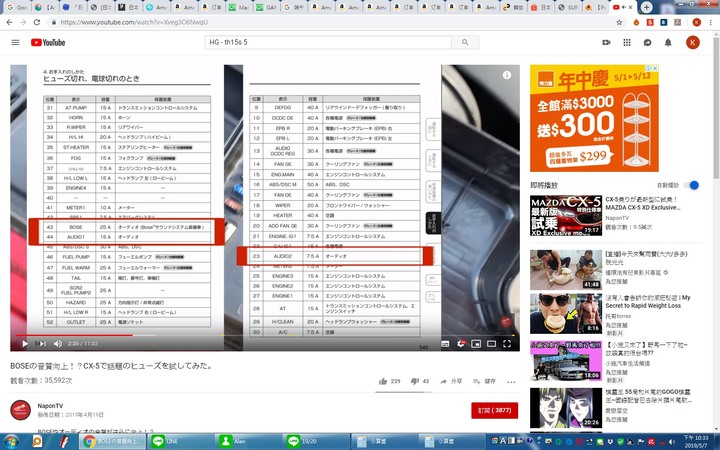The height and width of the screenshot is (450, 720).
Task: Switch to the 'Ma' spreadsheet tab
Action: tap(239, 7)
